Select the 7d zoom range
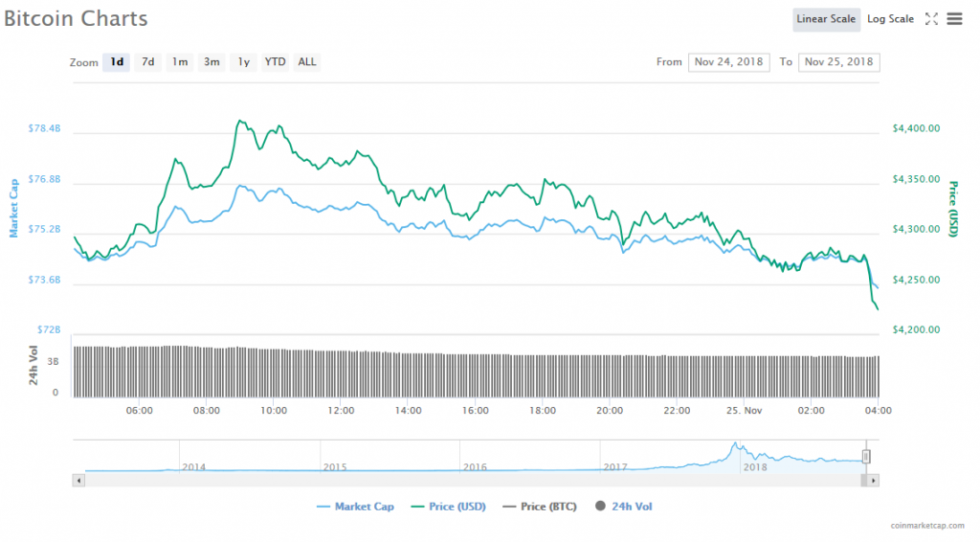980x542 pixels. tap(147, 62)
